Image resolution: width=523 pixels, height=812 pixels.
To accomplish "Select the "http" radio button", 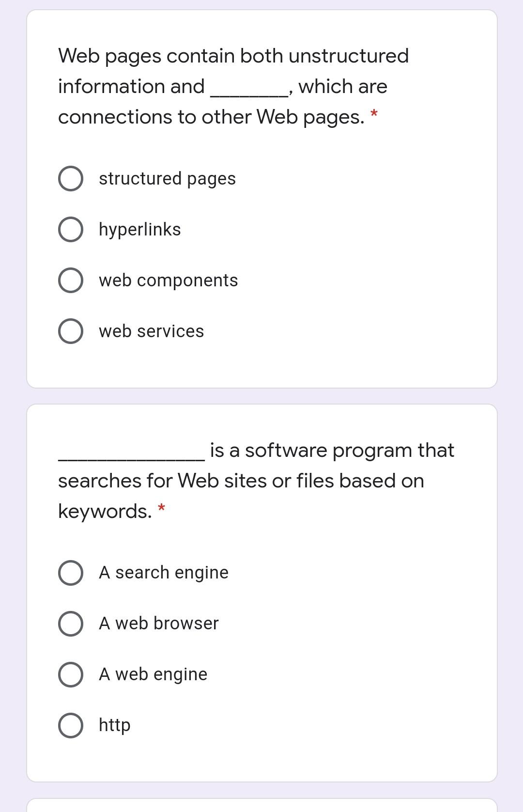I will pos(70,725).
